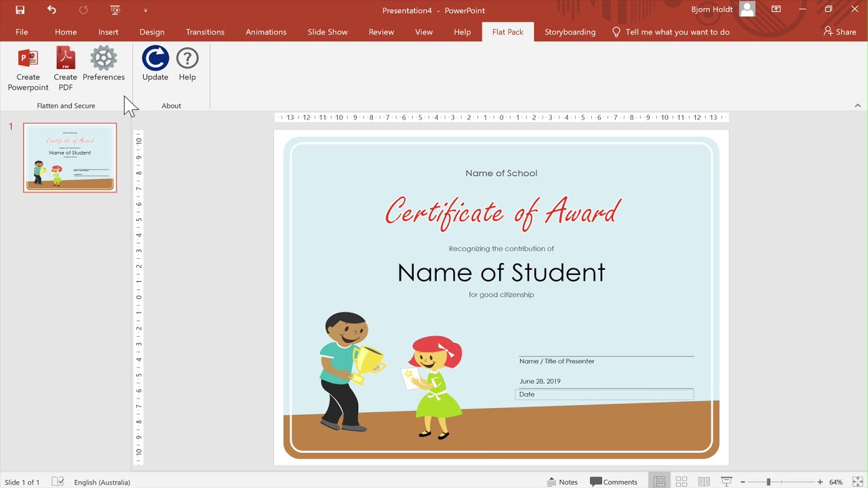Open the File tab
Screen dimensions: 868x488
(22, 32)
